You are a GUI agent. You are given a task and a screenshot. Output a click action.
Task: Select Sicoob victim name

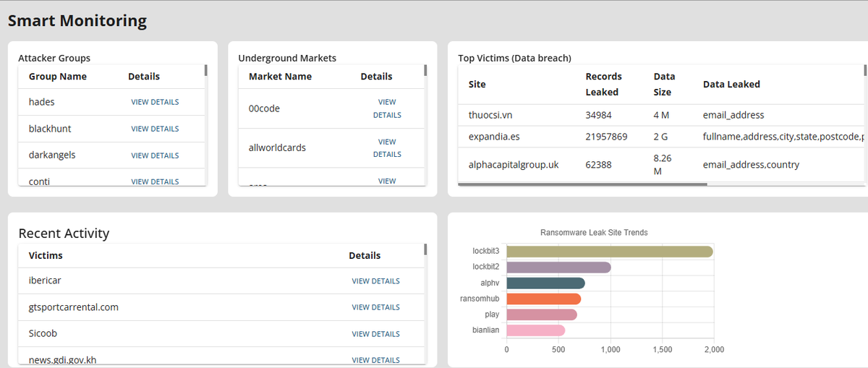tap(43, 334)
